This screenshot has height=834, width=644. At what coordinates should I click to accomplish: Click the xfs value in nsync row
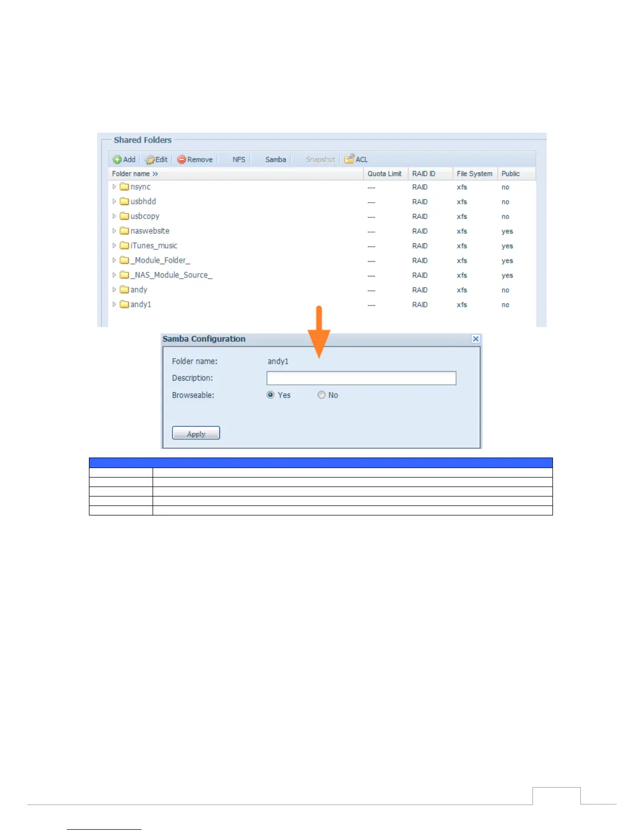[462, 187]
